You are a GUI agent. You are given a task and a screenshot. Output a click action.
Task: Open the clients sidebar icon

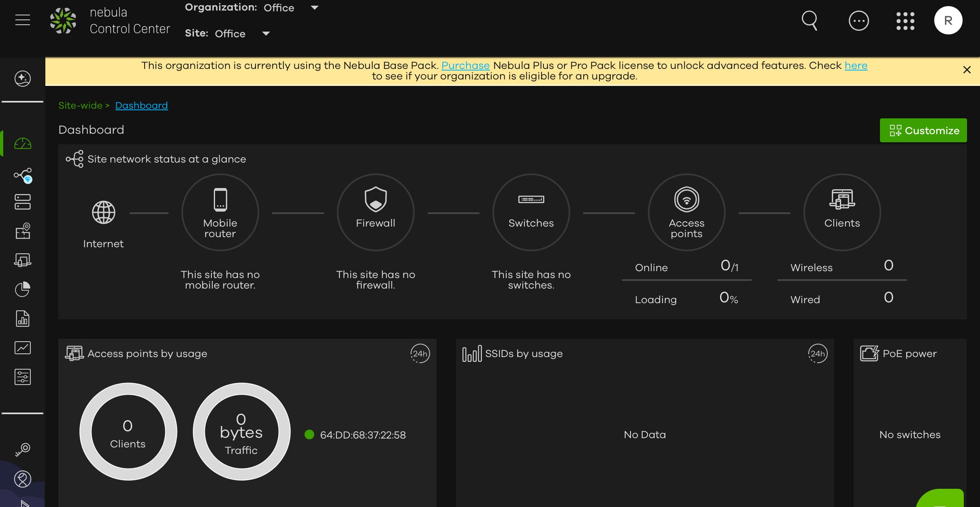coord(23,260)
